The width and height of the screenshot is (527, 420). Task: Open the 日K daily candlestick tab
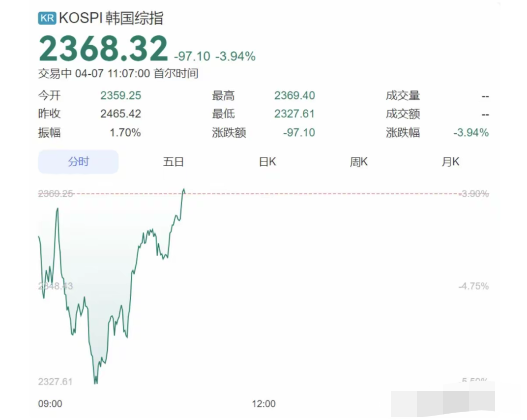pos(267,162)
